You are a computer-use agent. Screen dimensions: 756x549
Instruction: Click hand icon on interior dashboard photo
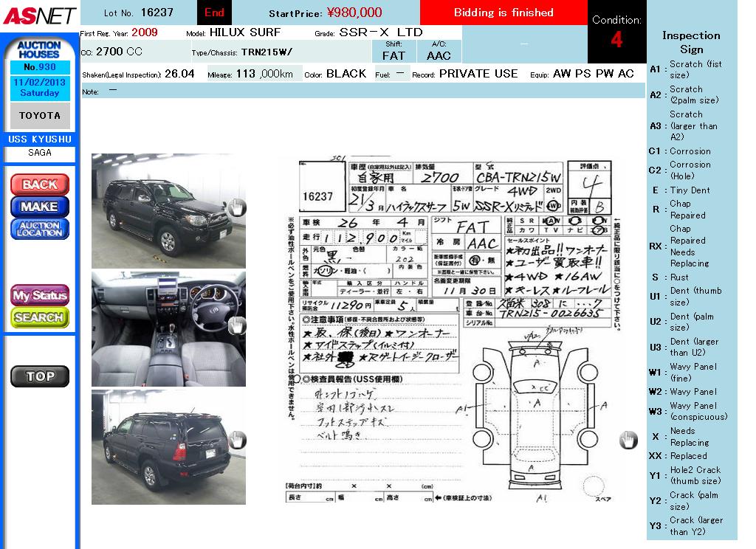click(236, 325)
